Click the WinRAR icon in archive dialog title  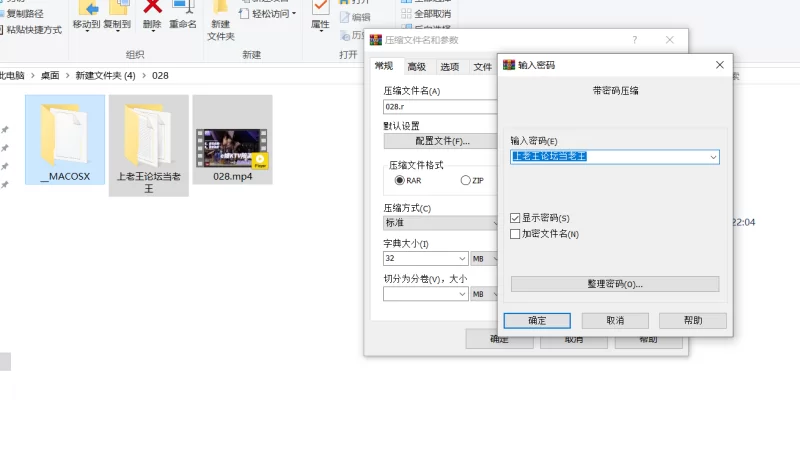(x=376, y=40)
